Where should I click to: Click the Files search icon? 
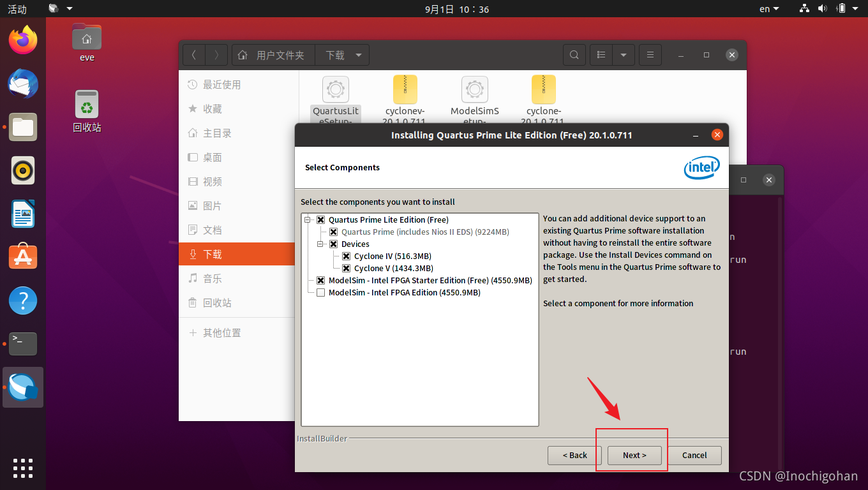pos(574,56)
